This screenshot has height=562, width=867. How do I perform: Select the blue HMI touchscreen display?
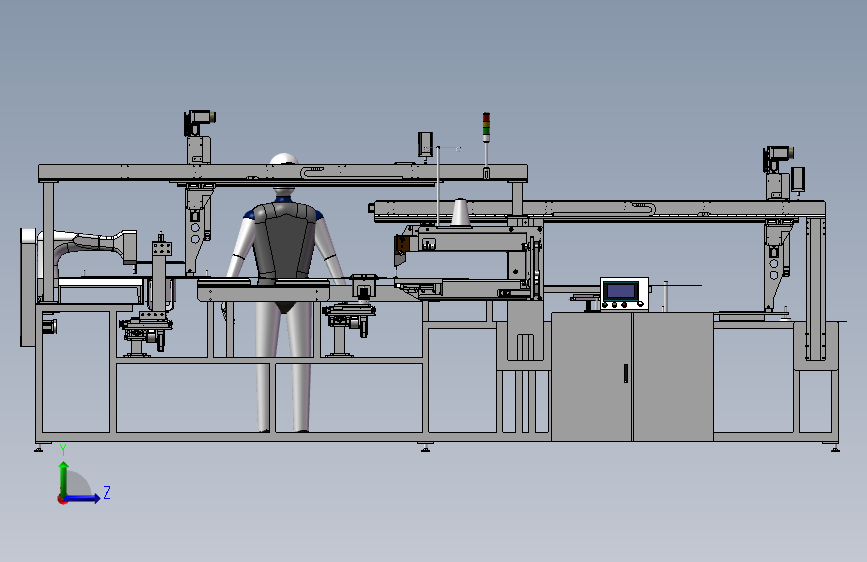coord(622,290)
